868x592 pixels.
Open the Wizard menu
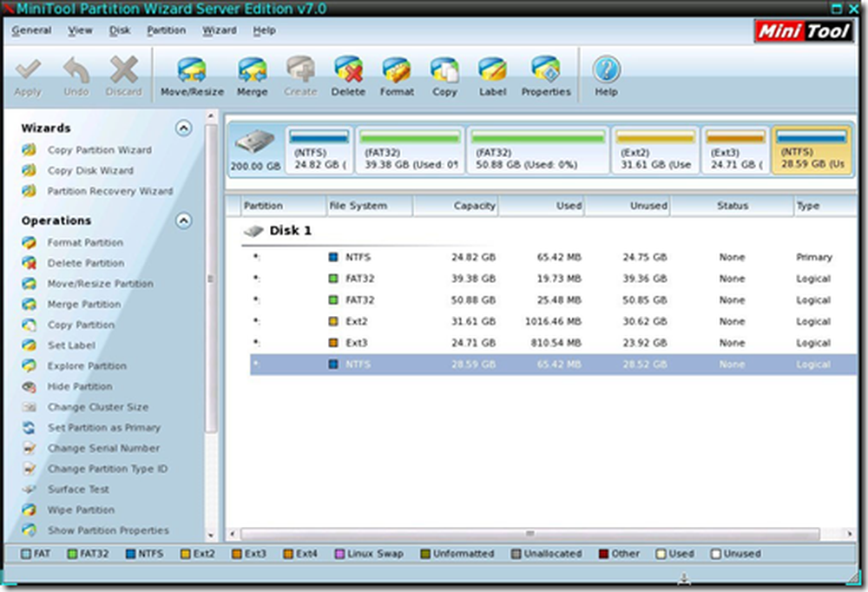point(220,30)
